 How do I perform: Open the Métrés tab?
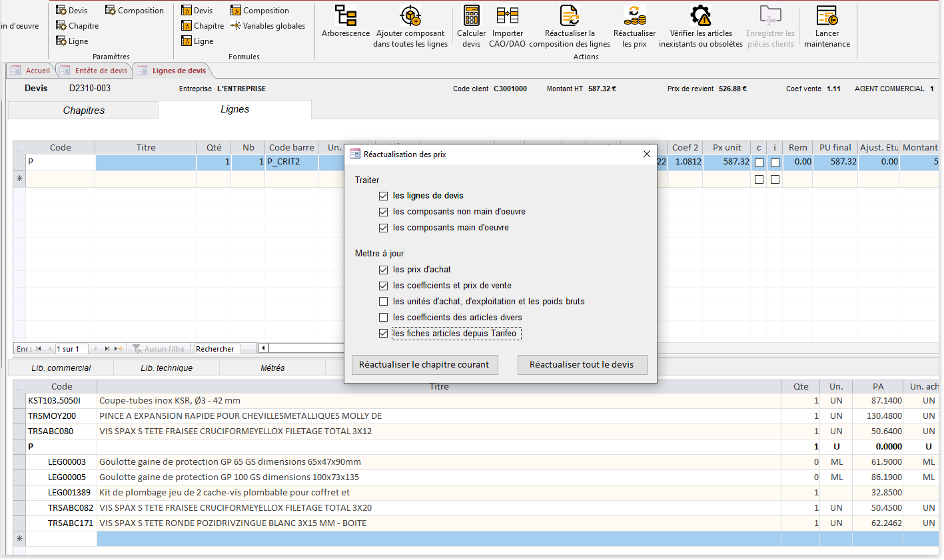272,368
